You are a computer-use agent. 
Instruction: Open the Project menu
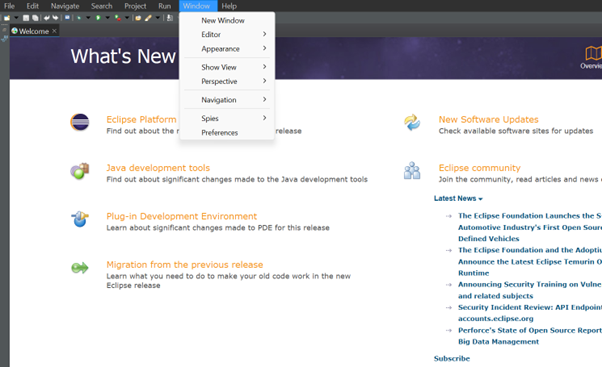click(x=135, y=6)
